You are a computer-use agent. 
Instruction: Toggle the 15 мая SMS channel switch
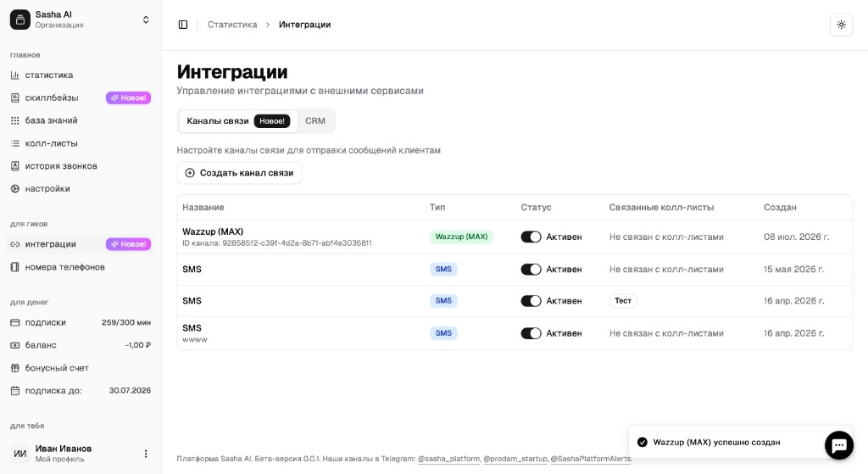[x=531, y=270]
